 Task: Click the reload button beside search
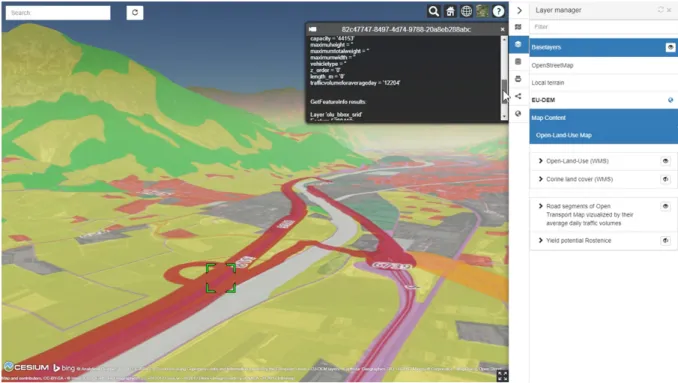click(x=135, y=13)
